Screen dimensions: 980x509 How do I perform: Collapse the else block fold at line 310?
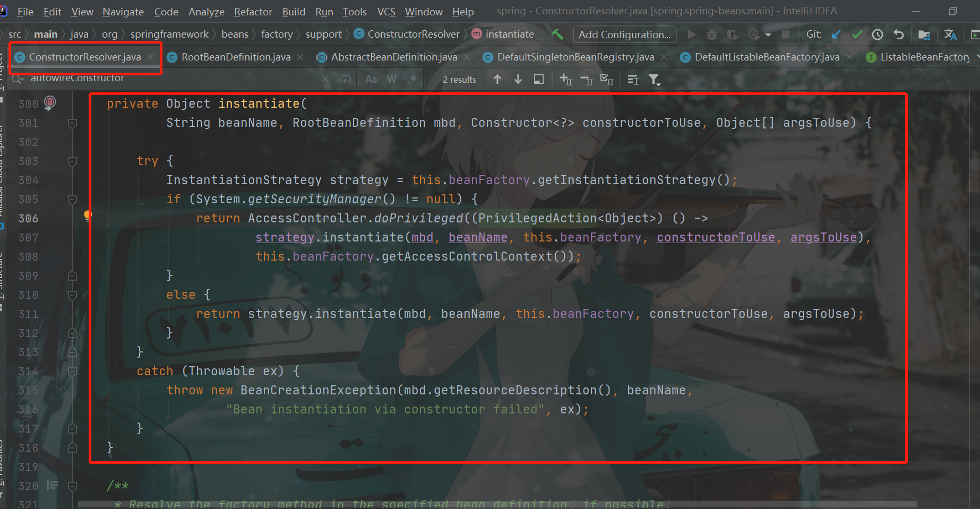click(x=73, y=295)
